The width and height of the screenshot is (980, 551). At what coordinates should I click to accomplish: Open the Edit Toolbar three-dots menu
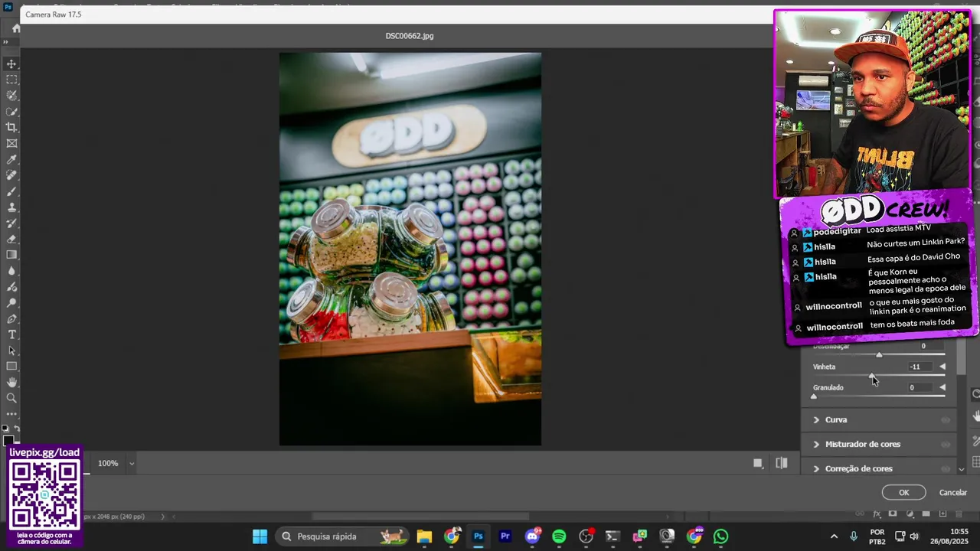click(11, 414)
